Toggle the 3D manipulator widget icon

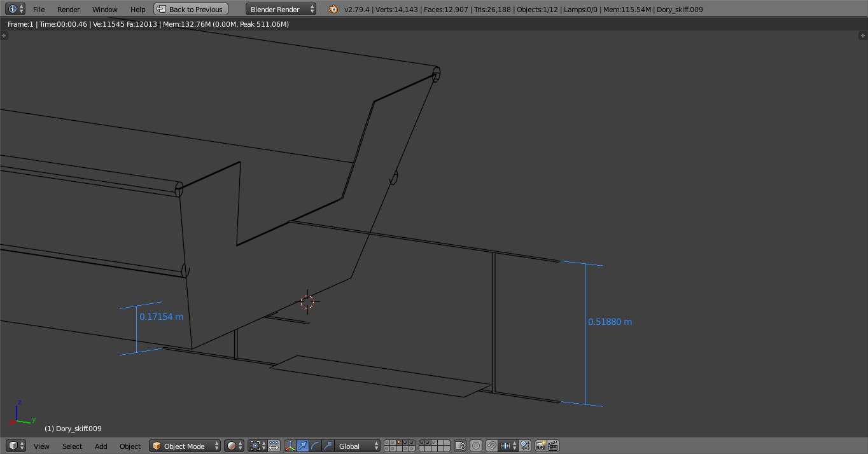pos(290,446)
